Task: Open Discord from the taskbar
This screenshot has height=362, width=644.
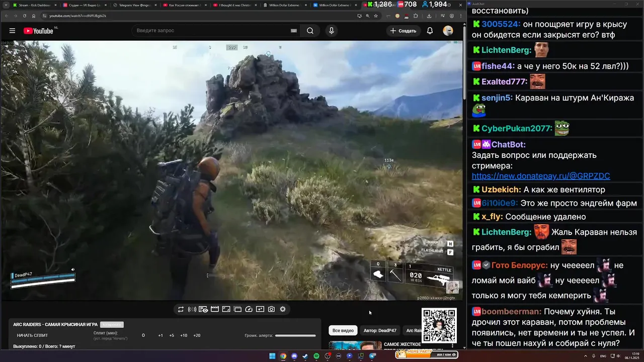Action: point(294,356)
